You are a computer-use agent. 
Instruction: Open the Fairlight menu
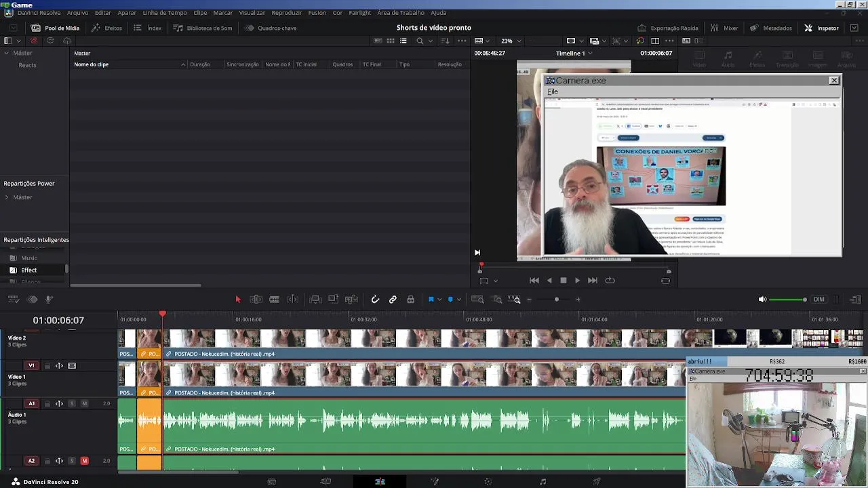(360, 13)
